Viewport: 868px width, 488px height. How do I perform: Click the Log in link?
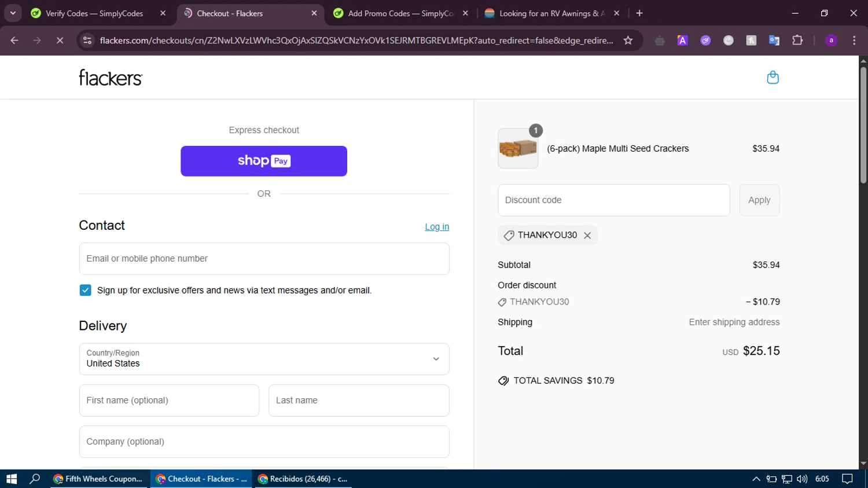pyautogui.click(x=437, y=227)
